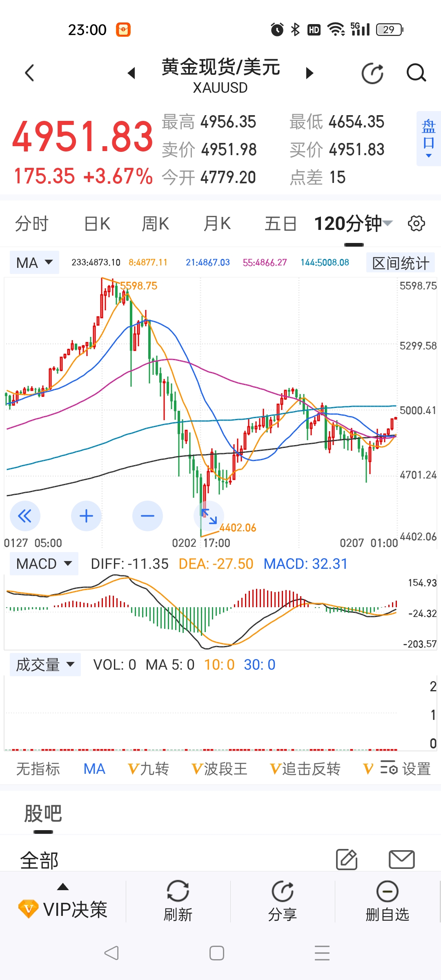Image resolution: width=441 pixels, height=980 pixels.
Task: Open chart settings gear icon
Action: [x=416, y=224]
